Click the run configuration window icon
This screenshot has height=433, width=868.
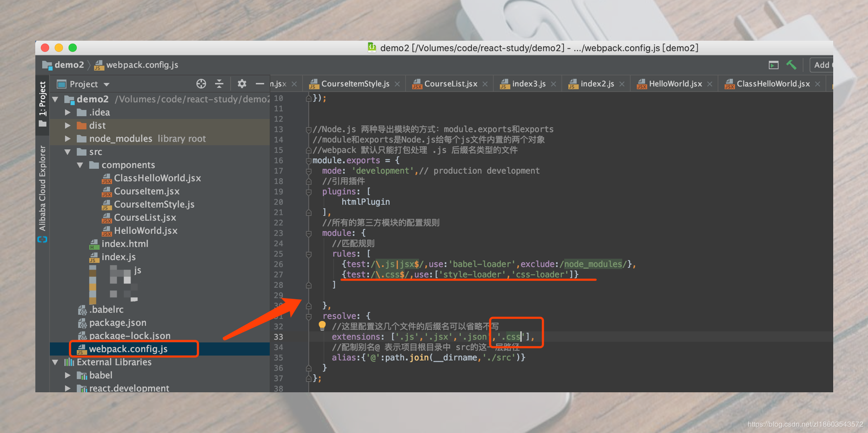pyautogui.click(x=774, y=65)
